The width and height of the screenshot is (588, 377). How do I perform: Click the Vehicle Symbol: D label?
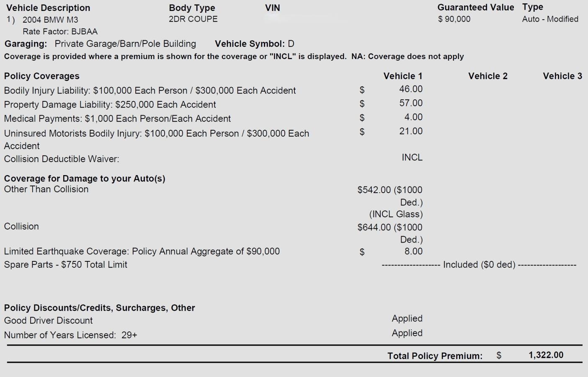point(254,44)
